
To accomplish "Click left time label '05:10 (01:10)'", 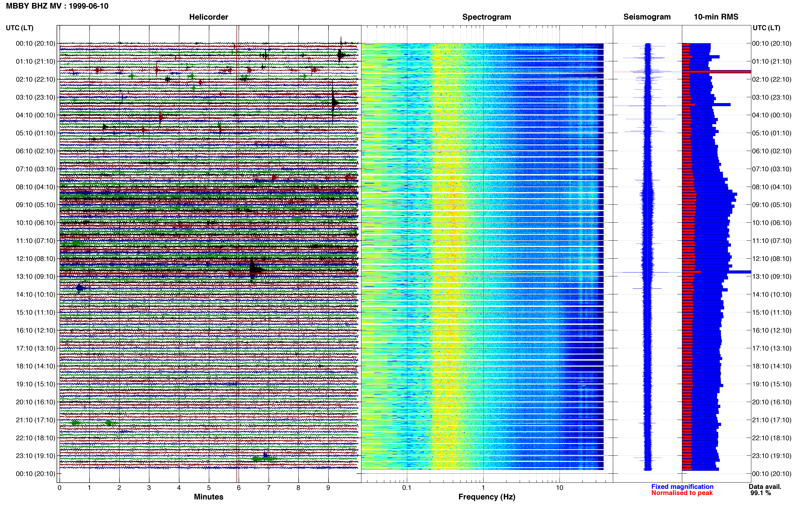I will (36, 133).
